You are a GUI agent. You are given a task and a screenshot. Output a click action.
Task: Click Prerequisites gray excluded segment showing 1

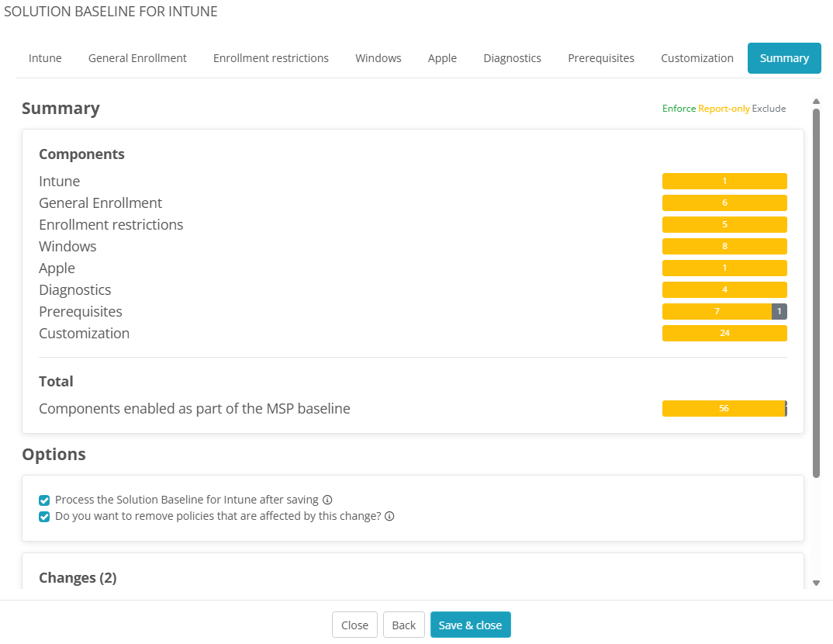point(779,312)
